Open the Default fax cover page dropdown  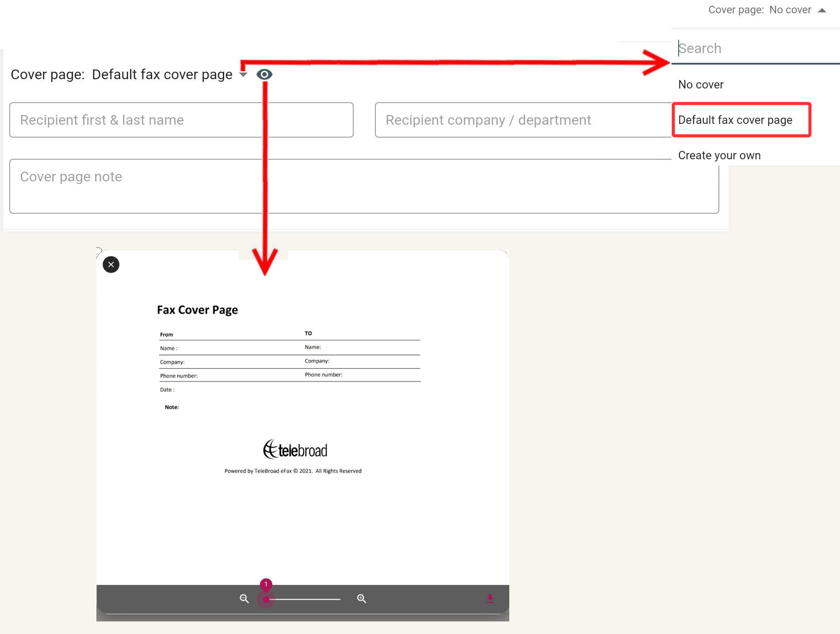pos(243,74)
